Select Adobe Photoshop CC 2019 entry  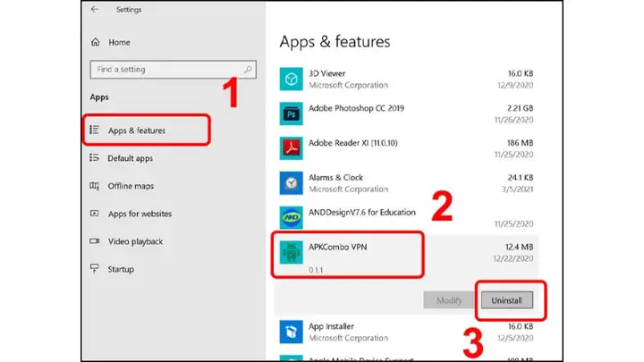click(x=406, y=114)
